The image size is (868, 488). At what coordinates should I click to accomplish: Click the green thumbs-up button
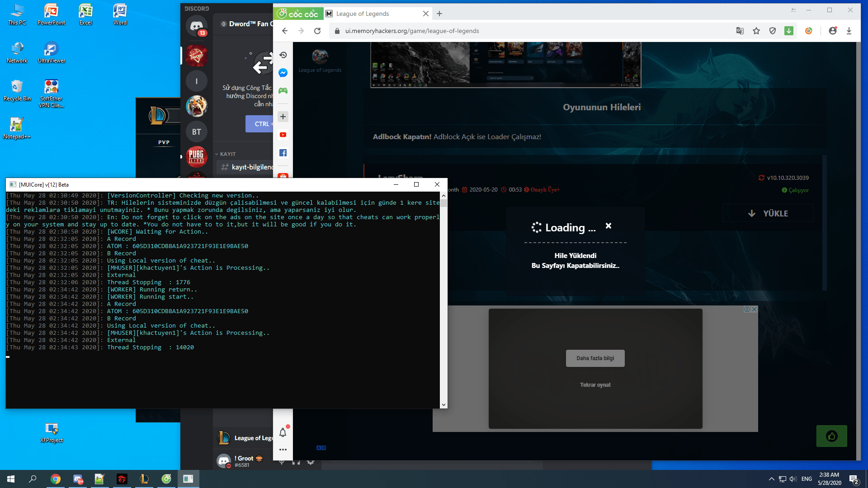[831, 436]
